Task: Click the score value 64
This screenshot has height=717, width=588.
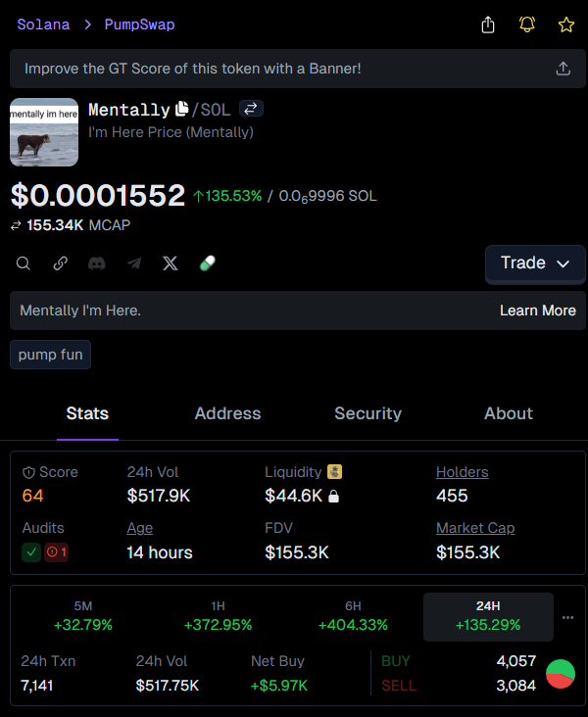Action: pyautogui.click(x=32, y=496)
